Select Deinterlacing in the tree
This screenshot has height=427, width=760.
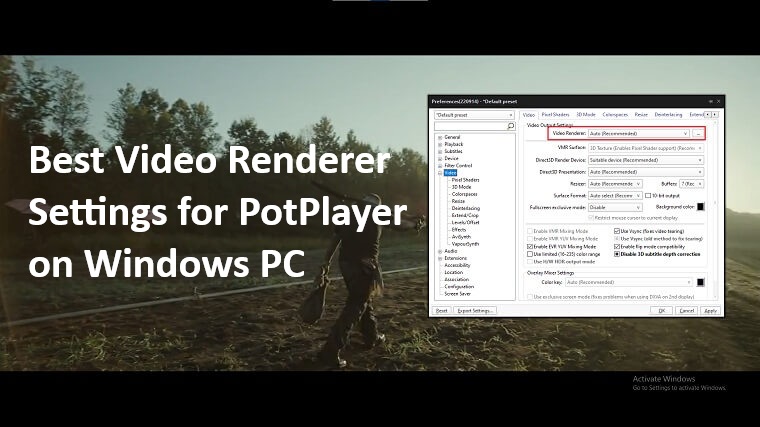point(466,208)
